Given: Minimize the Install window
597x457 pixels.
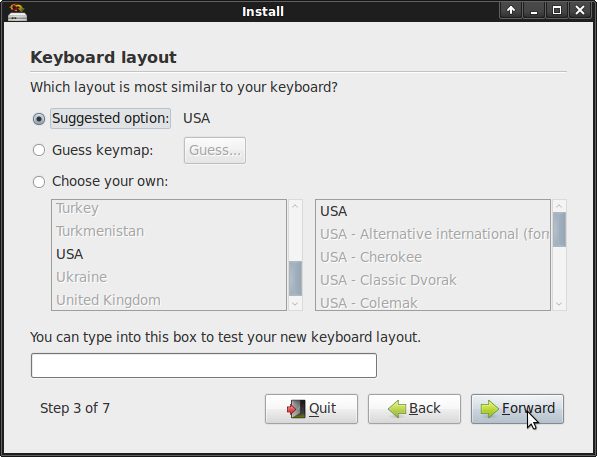Looking at the screenshot, I should click(534, 10).
